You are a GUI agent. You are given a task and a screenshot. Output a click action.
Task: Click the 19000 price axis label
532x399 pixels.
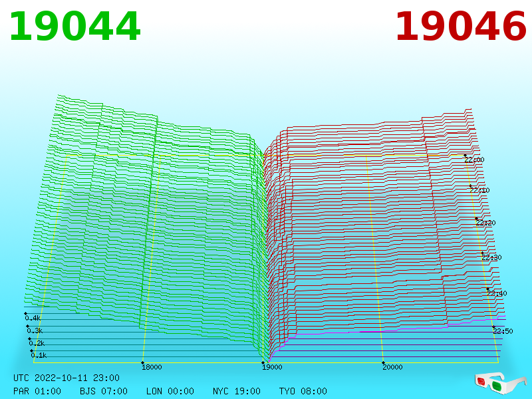point(272,367)
